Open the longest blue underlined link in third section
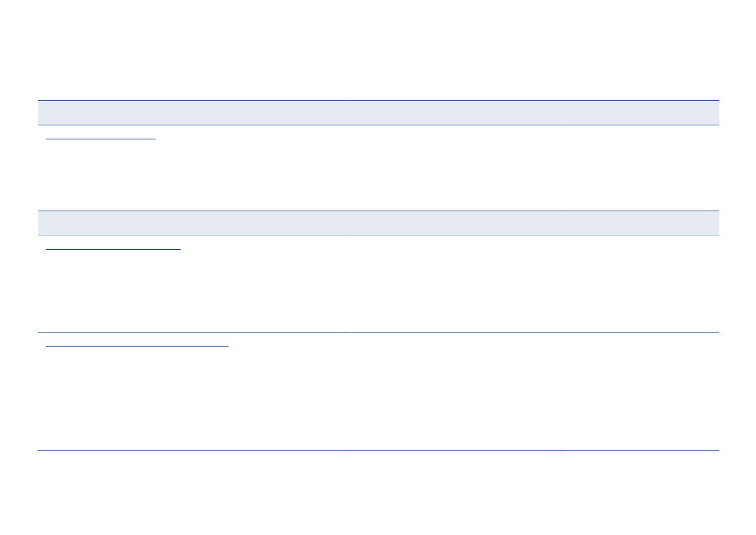 pyautogui.click(x=137, y=346)
